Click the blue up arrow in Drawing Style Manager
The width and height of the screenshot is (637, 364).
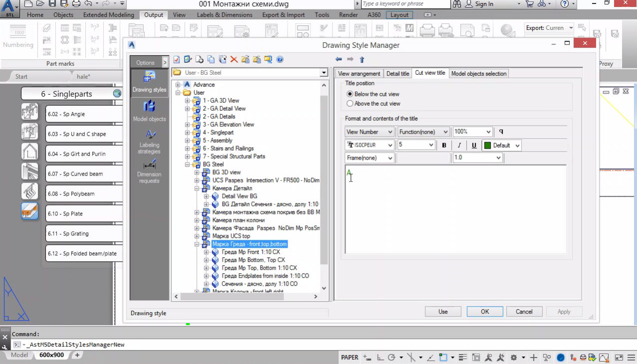[362, 59]
